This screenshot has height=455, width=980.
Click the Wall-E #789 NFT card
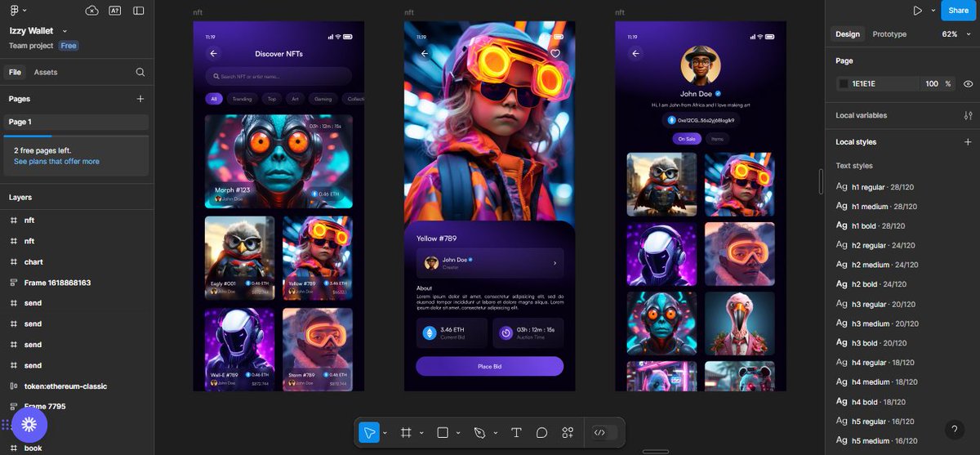239,348
